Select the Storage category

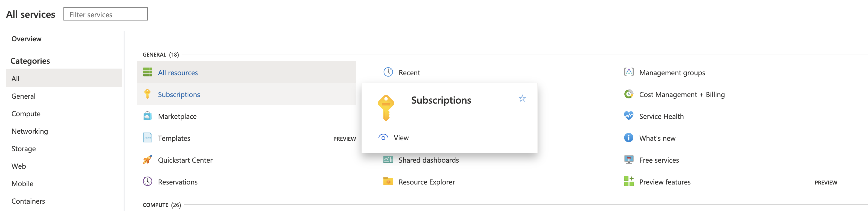click(x=24, y=149)
